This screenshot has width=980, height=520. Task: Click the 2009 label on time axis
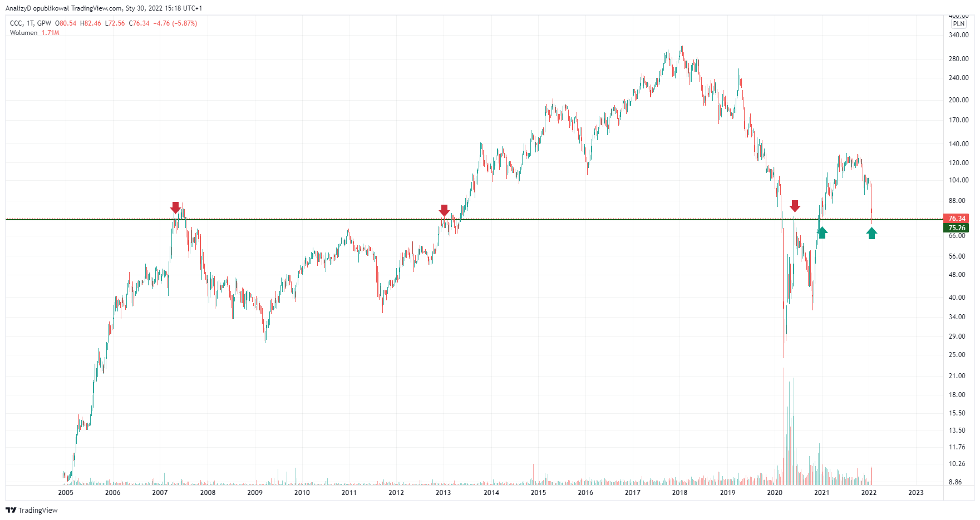pos(255,493)
